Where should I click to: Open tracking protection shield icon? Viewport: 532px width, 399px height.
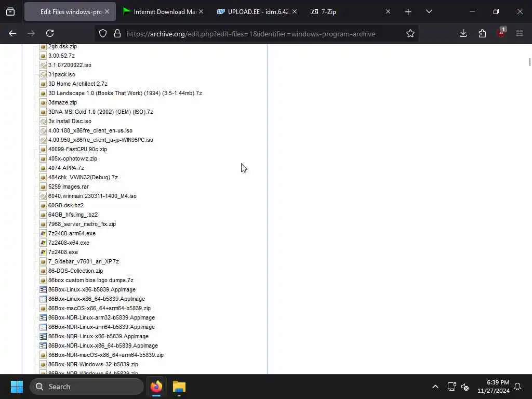pos(103,33)
